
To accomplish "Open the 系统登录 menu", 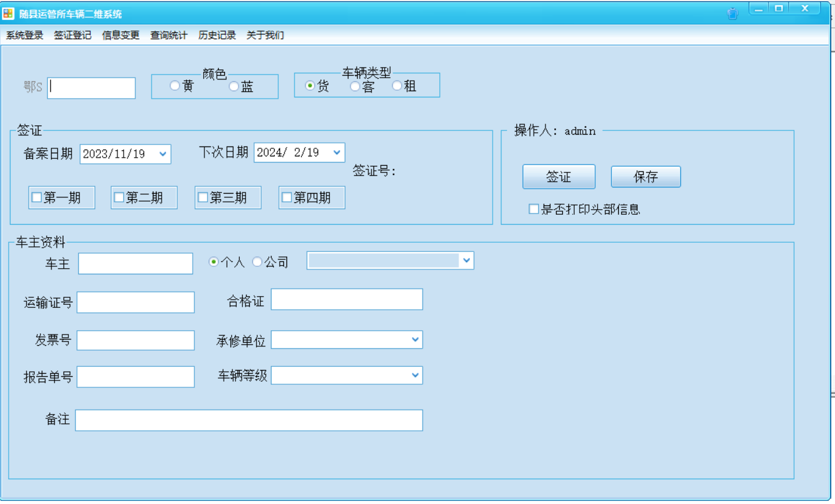I will 25,35.
